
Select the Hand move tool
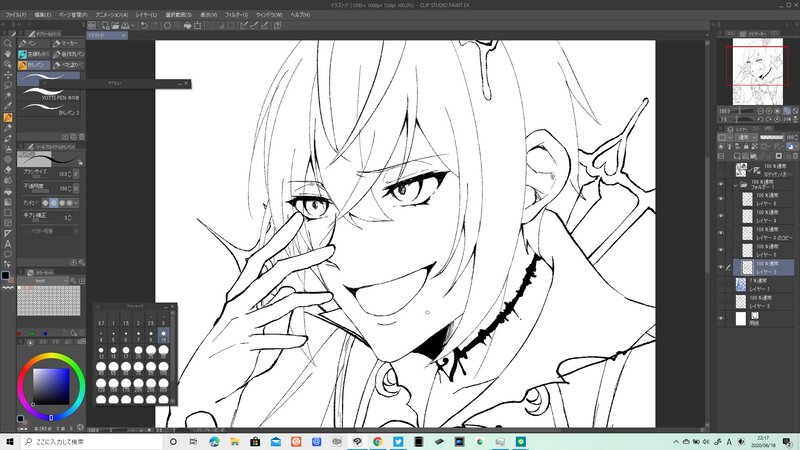tap(7, 54)
